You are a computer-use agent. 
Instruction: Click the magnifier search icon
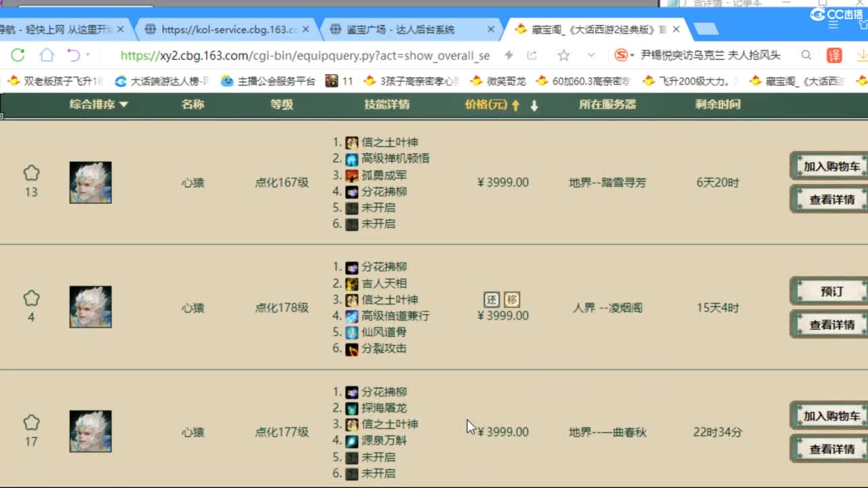point(806,55)
